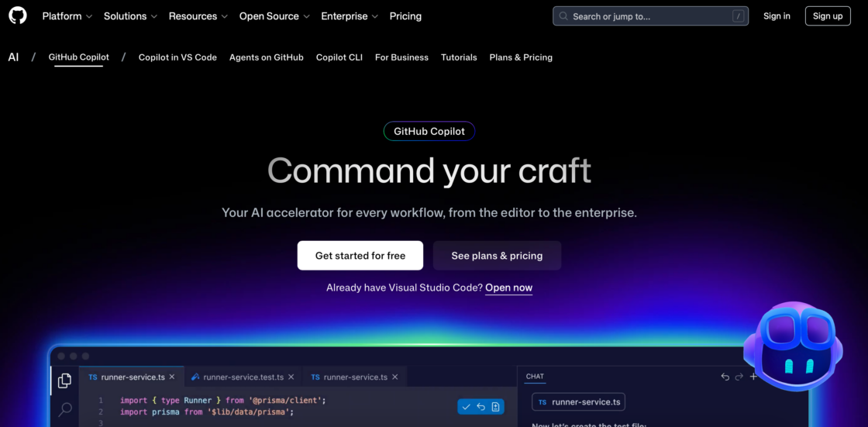
Task: Click the document icon in blue inline toolbar
Action: click(495, 407)
